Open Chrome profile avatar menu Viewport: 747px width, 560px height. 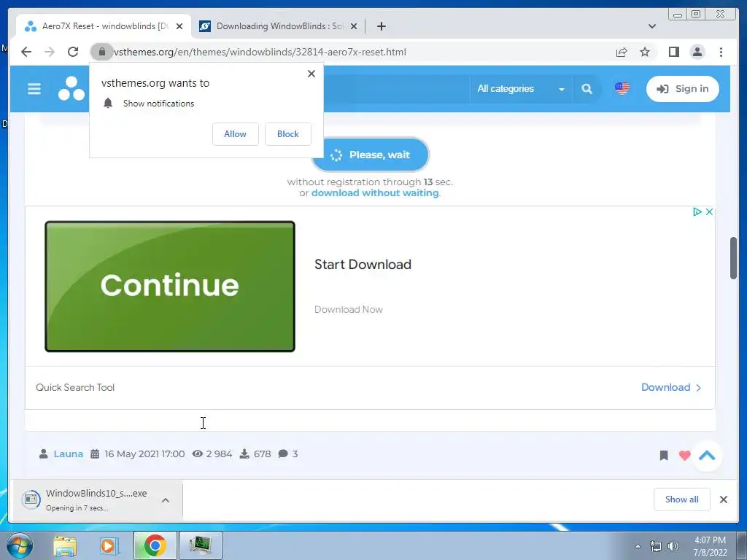tap(697, 52)
